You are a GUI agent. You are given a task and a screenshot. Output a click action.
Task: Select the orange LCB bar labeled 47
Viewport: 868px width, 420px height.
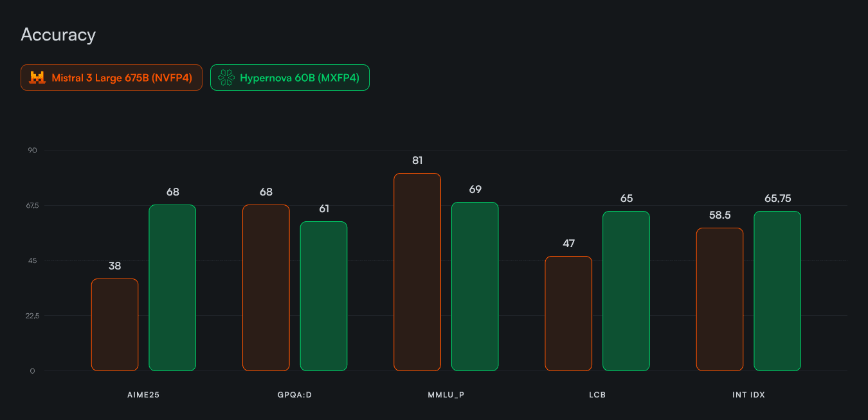point(568,313)
